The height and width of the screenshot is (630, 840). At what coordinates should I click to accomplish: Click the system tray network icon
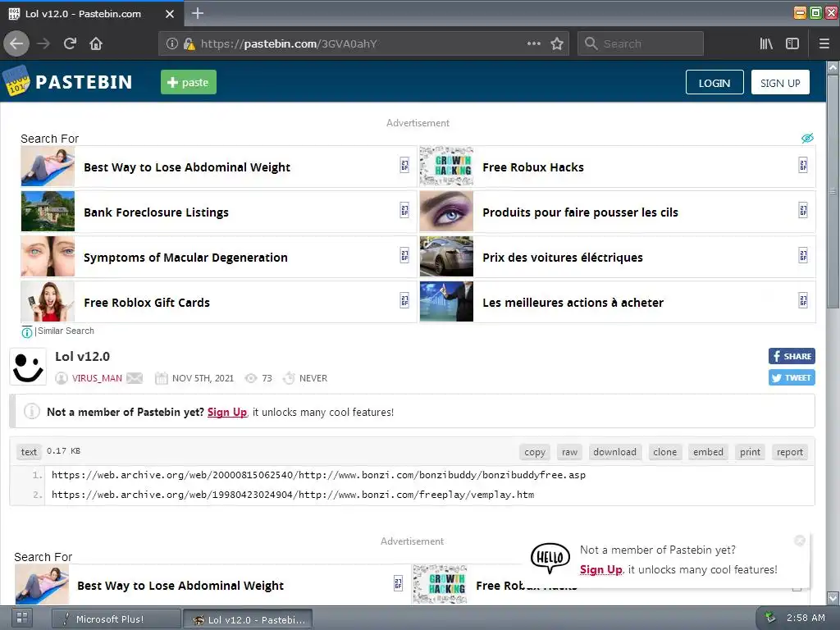click(769, 618)
